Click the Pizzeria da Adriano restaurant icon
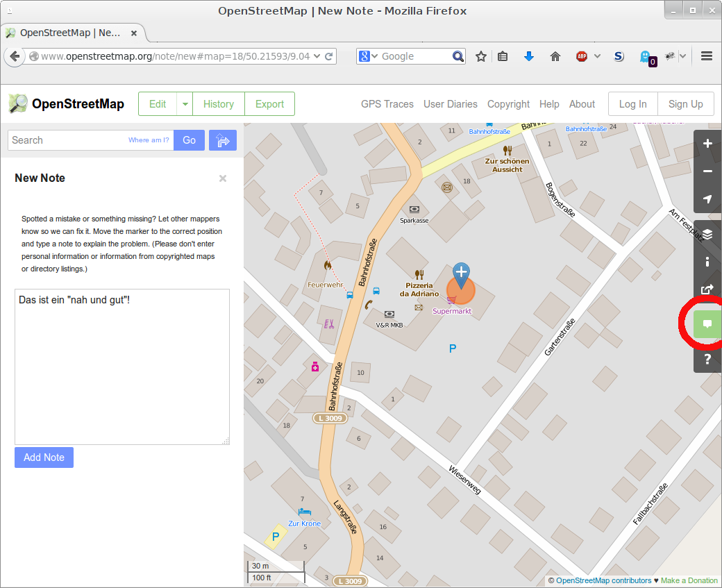 [x=419, y=274]
